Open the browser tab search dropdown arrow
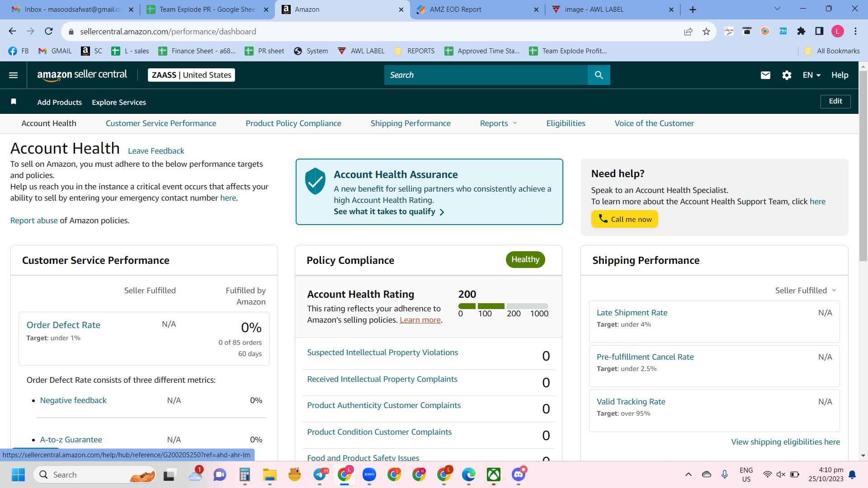This screenshot has height=488, width=868. [x=777, y=9]
